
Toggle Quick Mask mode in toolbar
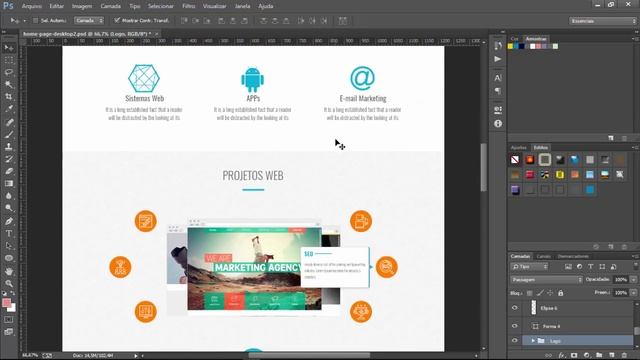click(9, 320)
